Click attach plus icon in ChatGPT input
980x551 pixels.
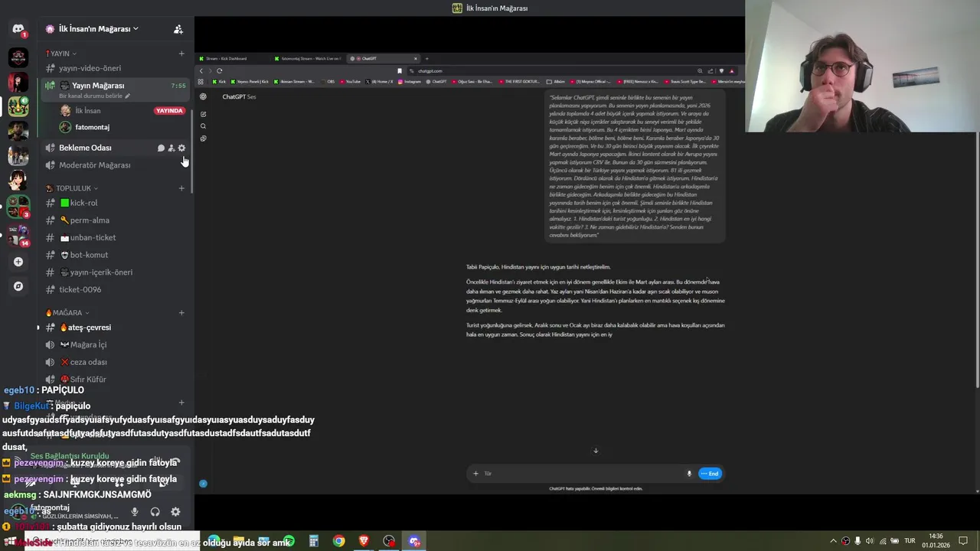475,474
